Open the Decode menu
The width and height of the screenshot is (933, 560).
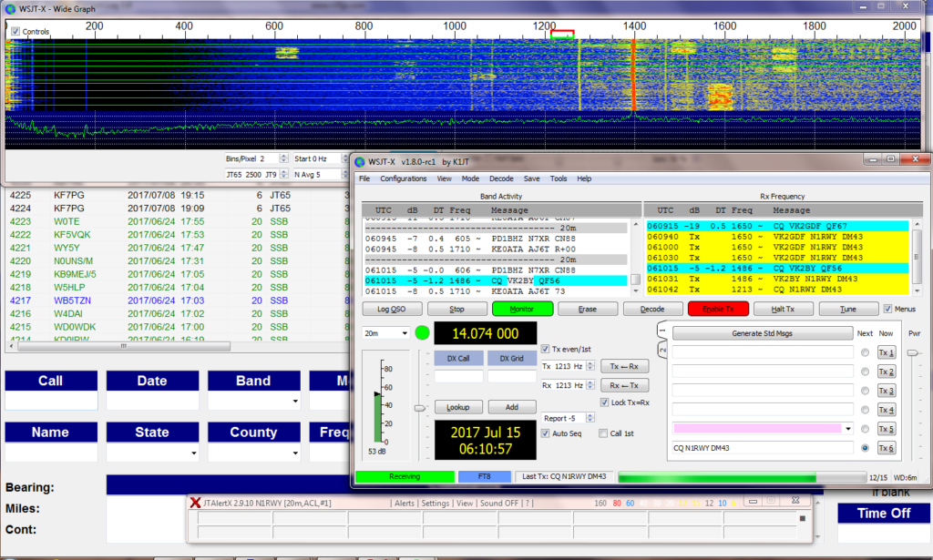pos(501,178)
